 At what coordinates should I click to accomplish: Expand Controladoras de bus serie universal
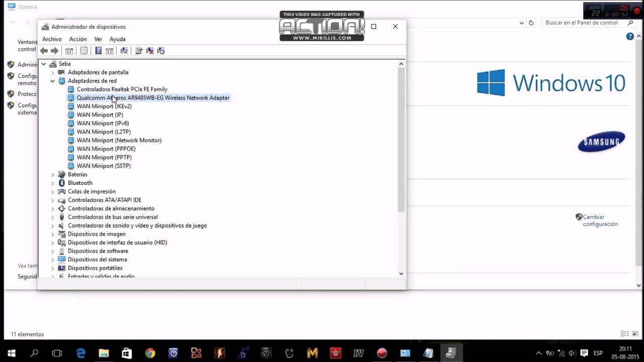pos(52,217)
